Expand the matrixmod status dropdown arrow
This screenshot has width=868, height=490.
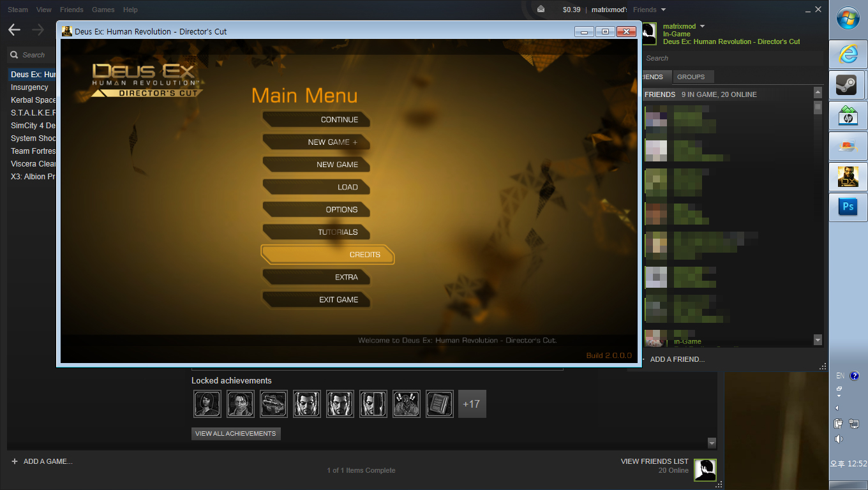703,26
